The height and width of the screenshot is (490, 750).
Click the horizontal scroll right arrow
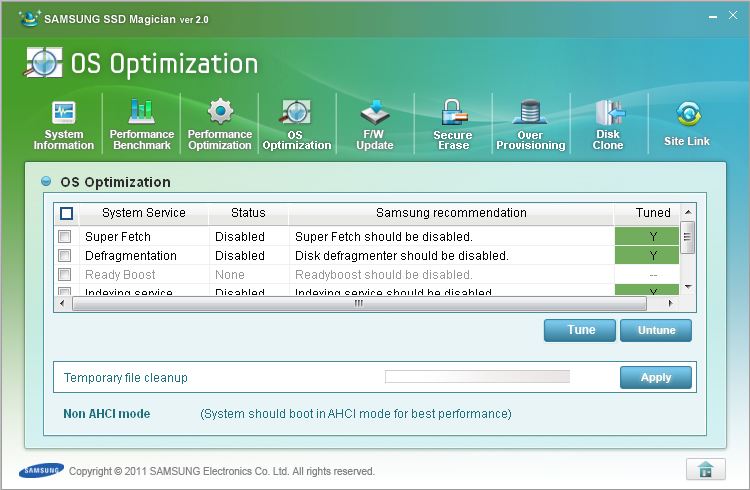click(x=671, y=303)
